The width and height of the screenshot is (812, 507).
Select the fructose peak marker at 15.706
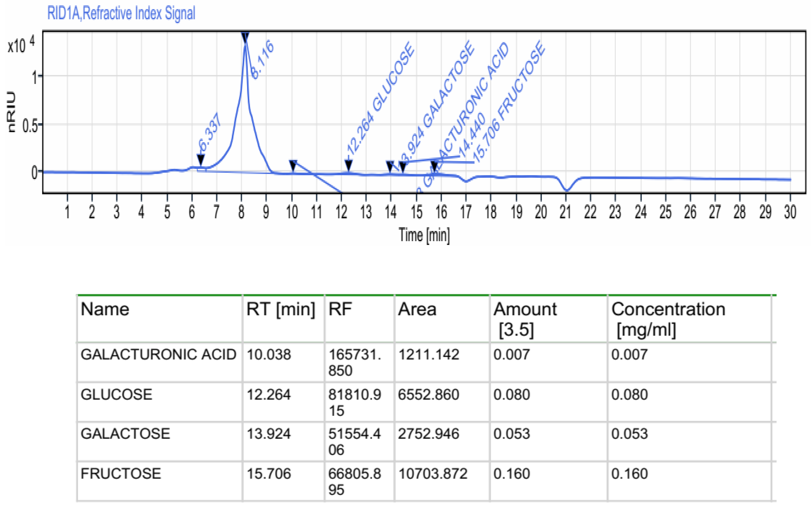[x=435, y=166]
